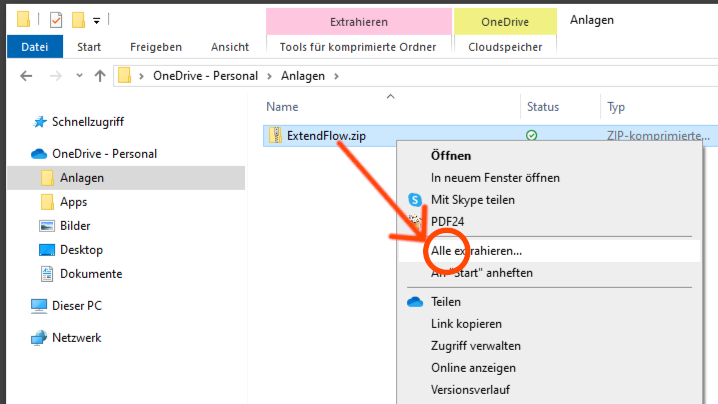The image size is (718, 404).
Task: Select OneDrive - Personal in the navigation pane
Action: pos(104,154)
